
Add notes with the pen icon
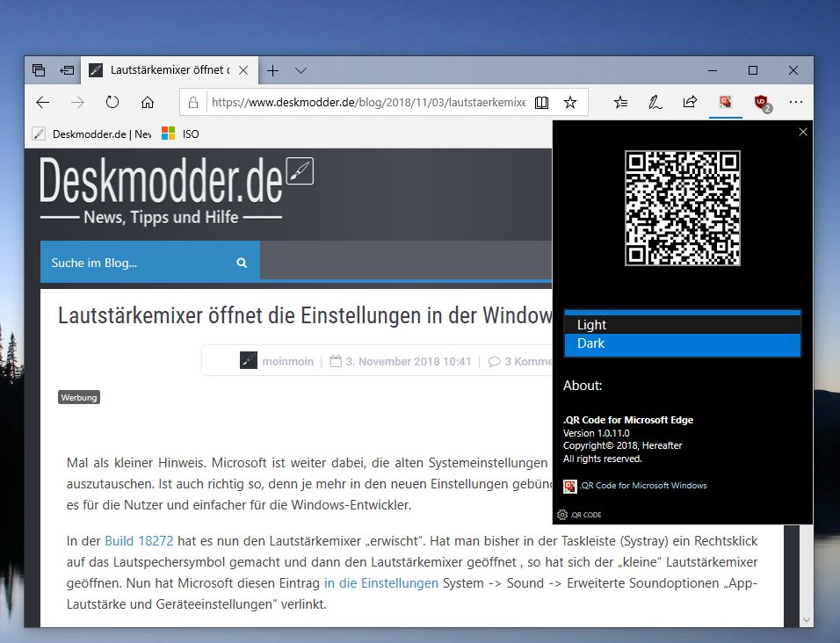(x=655, y=102)
